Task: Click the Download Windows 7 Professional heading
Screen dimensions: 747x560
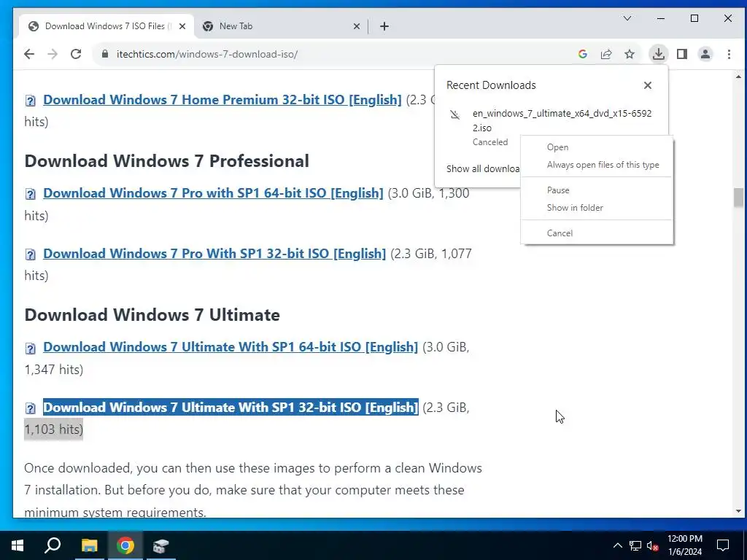Action: click(x=167, y=161)
